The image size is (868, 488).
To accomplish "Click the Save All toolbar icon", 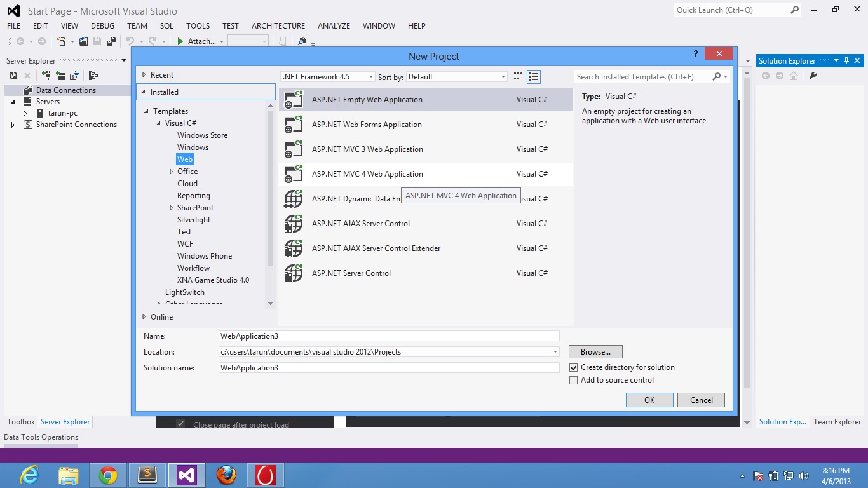I will click(111, 41).
